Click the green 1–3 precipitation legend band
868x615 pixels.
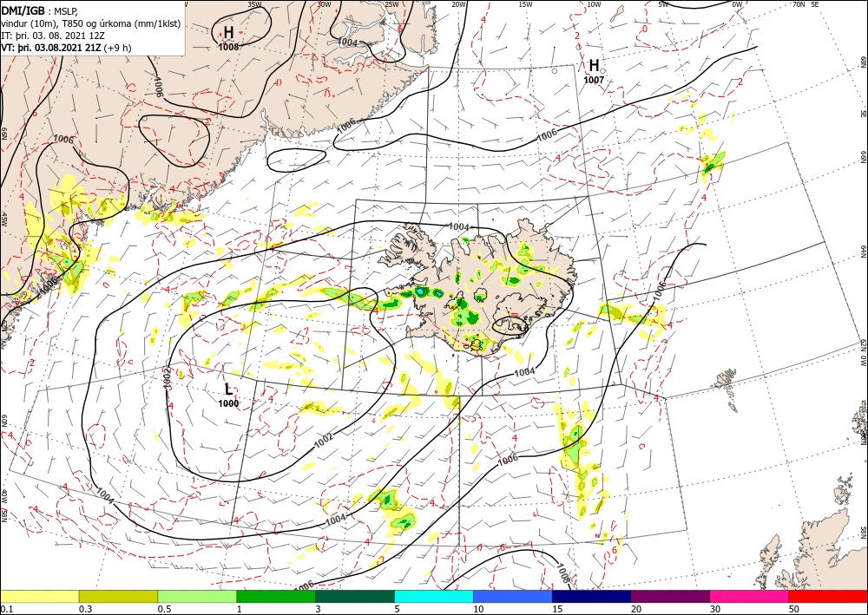(x=276, y=596)
